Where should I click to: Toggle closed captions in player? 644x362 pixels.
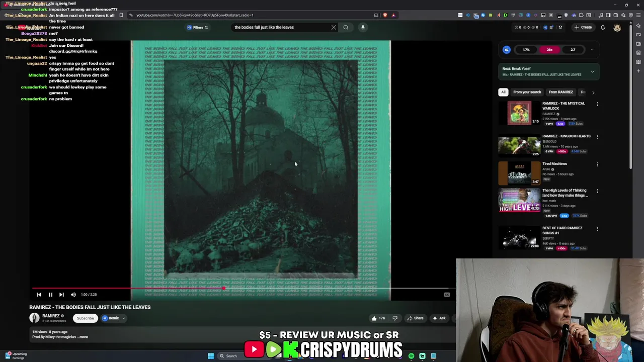(x=447, y=295)
